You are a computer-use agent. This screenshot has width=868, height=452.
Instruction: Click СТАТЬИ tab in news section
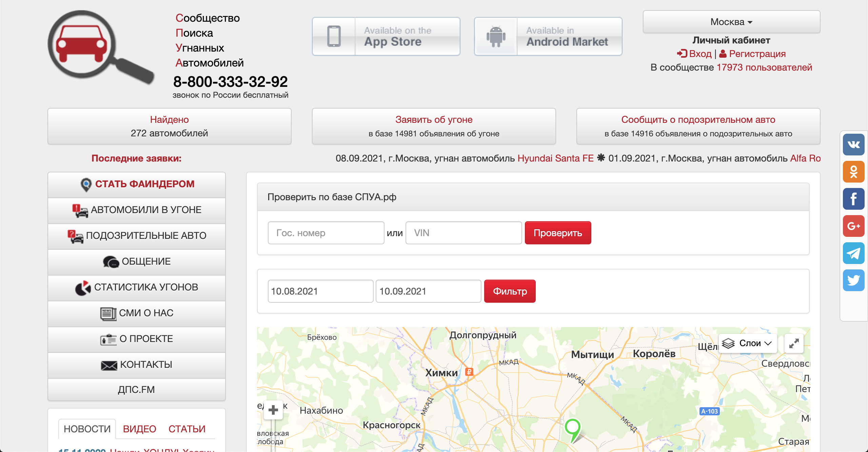(x=187, y=429)
